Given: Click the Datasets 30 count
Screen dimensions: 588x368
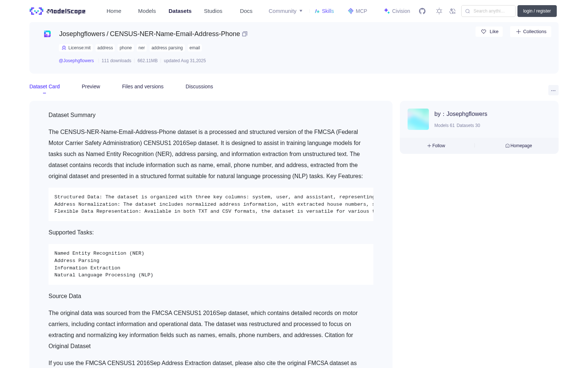Looking at the screenshot, I should [468, 125].
